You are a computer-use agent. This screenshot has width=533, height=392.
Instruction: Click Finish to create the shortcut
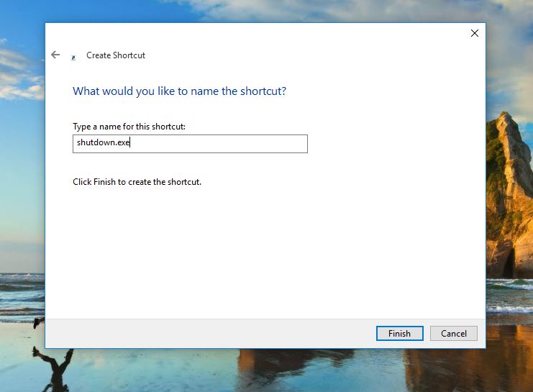point(399,333)
